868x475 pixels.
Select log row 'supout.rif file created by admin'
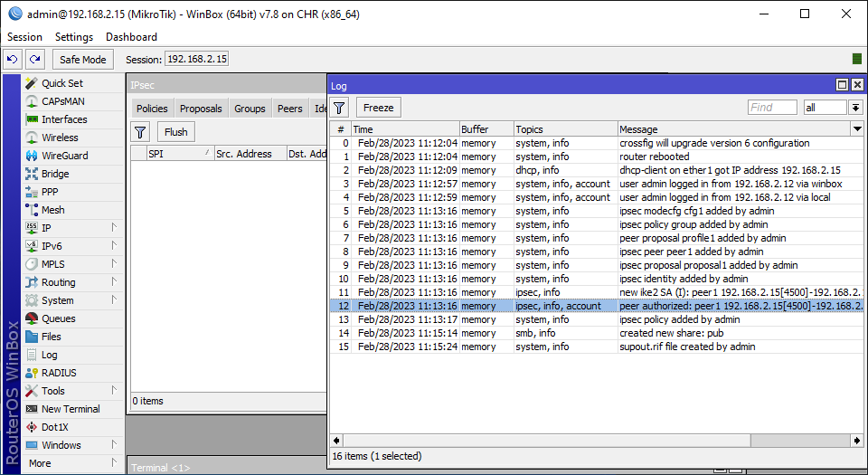(x=596, y=347)
